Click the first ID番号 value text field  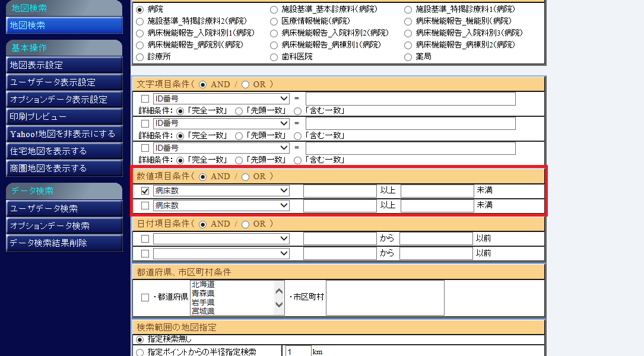(x=411, y=99)
